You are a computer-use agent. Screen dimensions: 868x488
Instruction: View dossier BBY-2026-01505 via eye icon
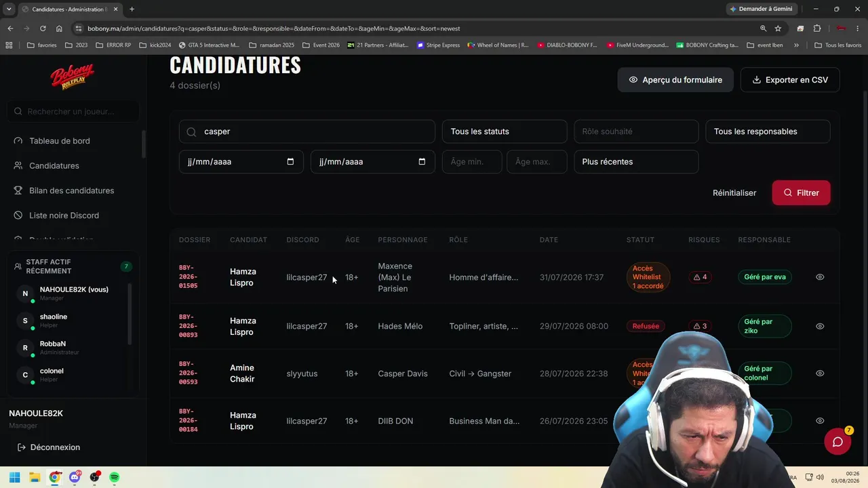tap(820, 277)
